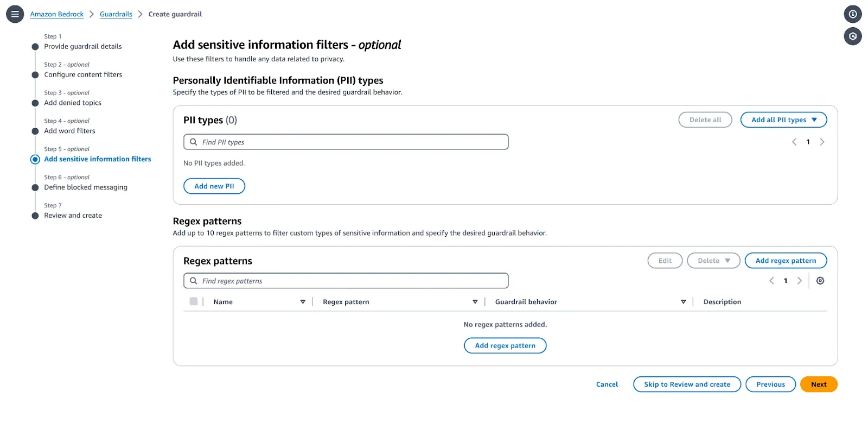Image resolution: width=868 pixels, height=429 pixels.
Task: Click Add regex pattern under empty table
Action: pyautogui.click(x=505, y=345)
